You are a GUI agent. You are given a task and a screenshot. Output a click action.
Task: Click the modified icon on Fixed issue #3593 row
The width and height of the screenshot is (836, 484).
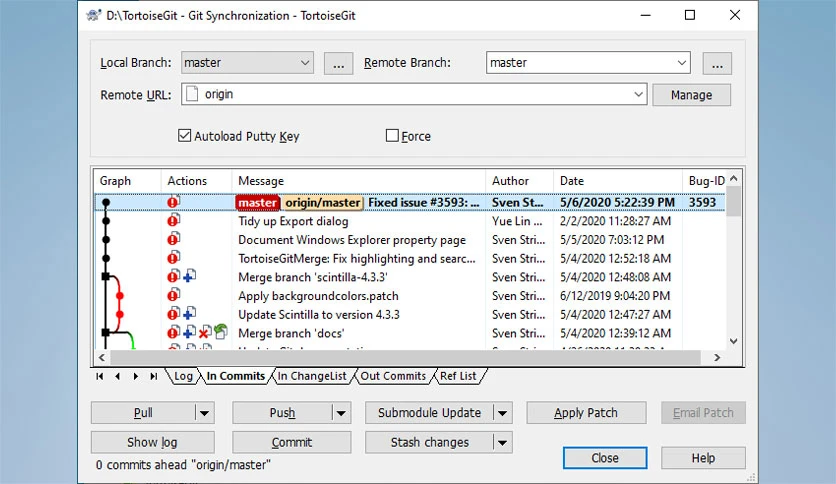[x=173, y=201]
